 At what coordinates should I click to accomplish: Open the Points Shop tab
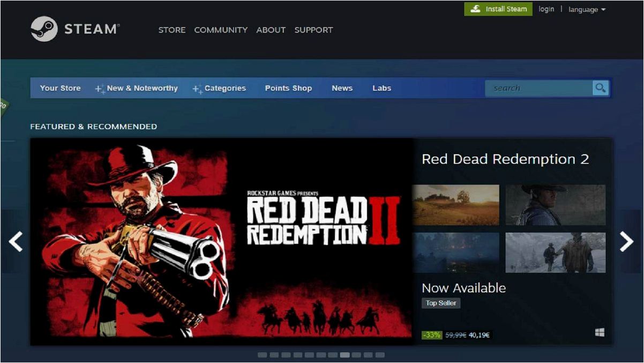coord(288,88)
